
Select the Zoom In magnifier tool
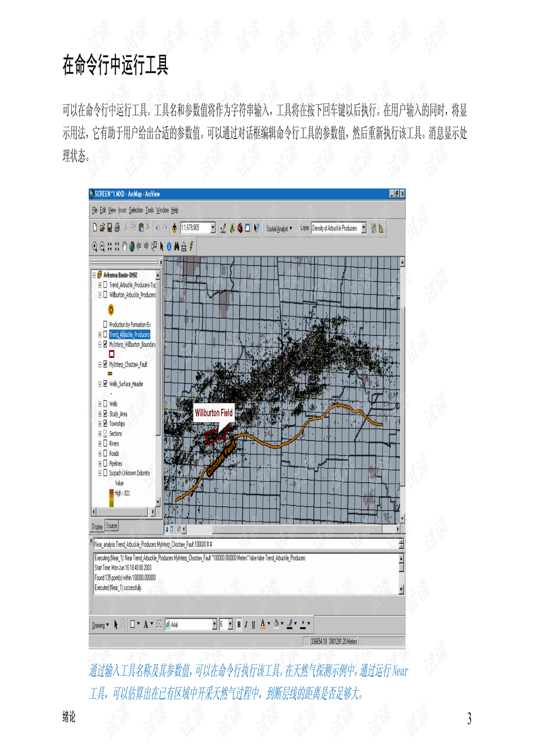point(95,246)
